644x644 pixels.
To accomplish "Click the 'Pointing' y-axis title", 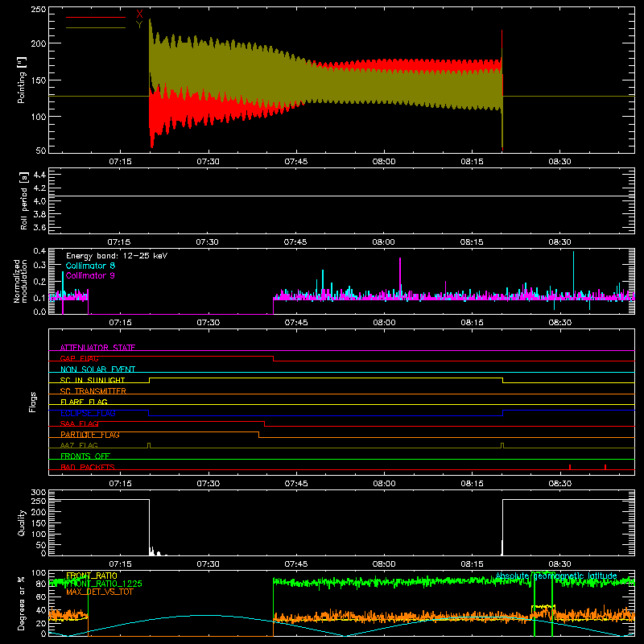I will coord(22,80).
